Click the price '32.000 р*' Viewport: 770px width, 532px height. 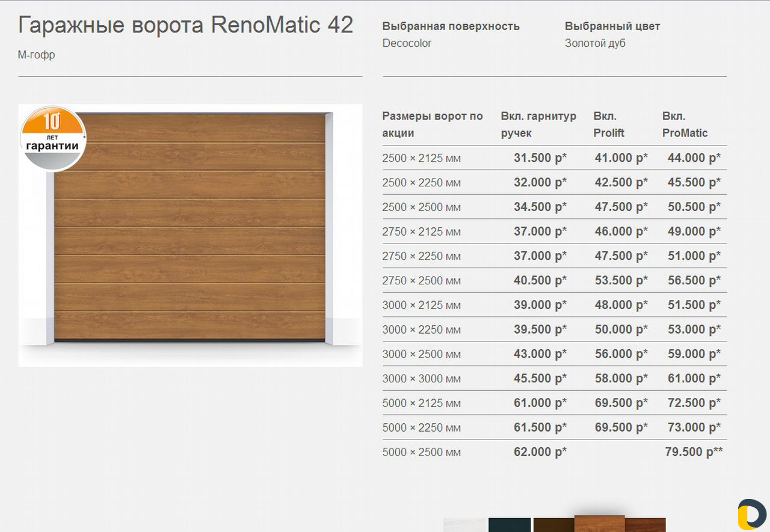click(540, 182)
